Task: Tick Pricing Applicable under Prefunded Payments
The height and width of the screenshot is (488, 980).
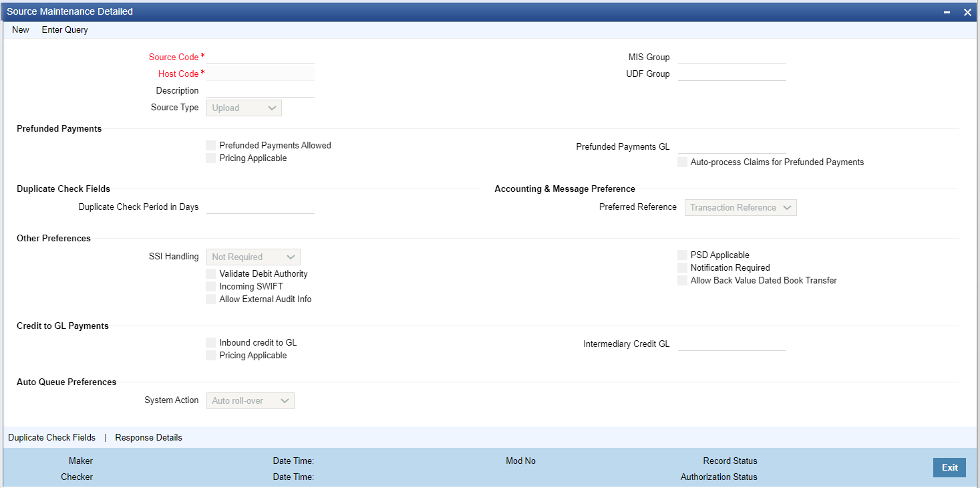Action: click(x=211, y=158)
